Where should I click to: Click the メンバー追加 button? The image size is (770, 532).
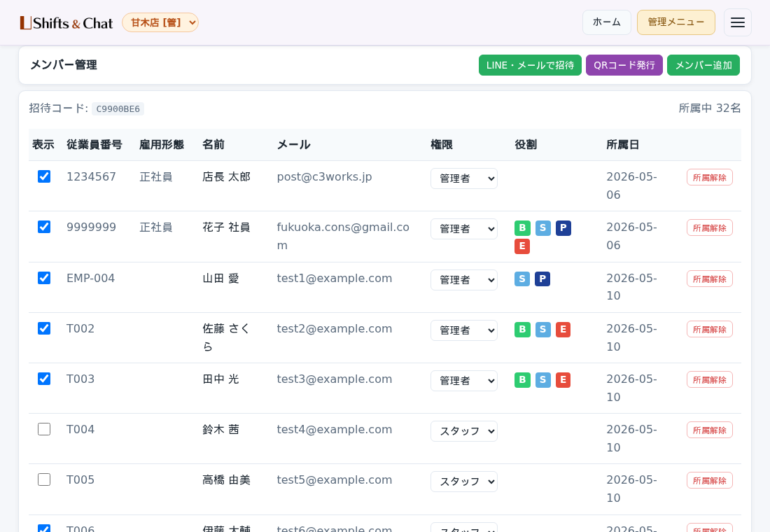coord(703,65)
